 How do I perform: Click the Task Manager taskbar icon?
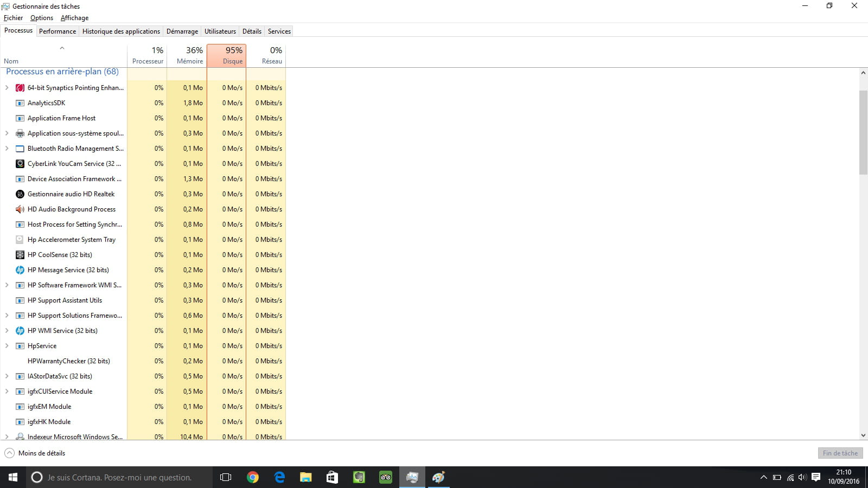[x=412, y=477]
